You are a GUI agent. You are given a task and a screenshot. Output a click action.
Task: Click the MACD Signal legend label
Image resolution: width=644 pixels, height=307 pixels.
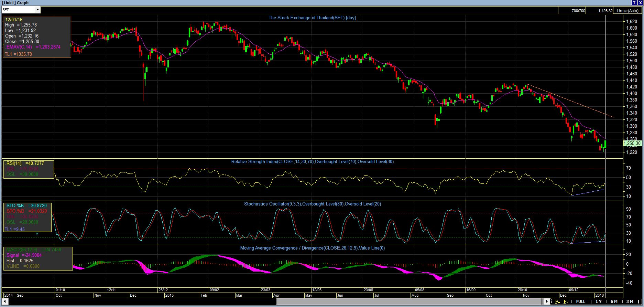click(14, 255)
